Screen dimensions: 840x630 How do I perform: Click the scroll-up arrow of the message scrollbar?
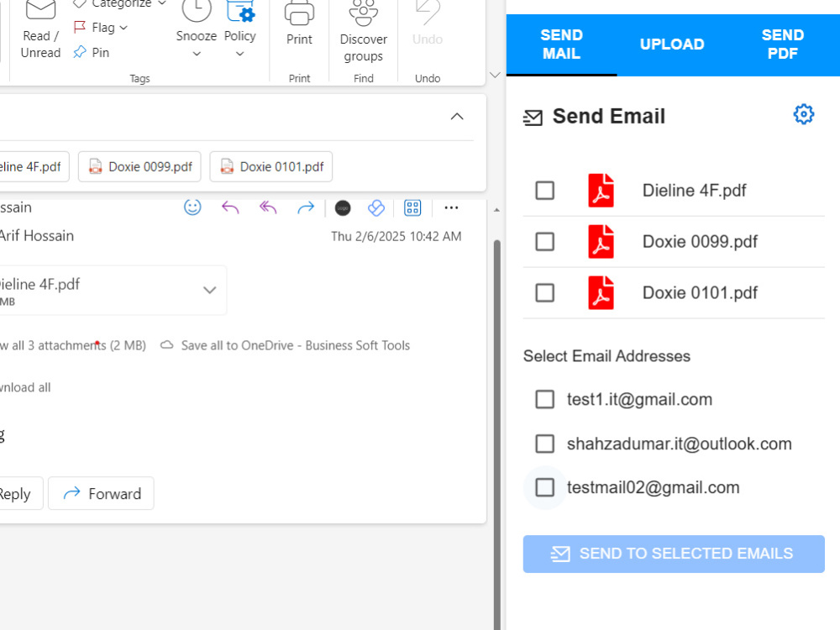tap(496, 210)
